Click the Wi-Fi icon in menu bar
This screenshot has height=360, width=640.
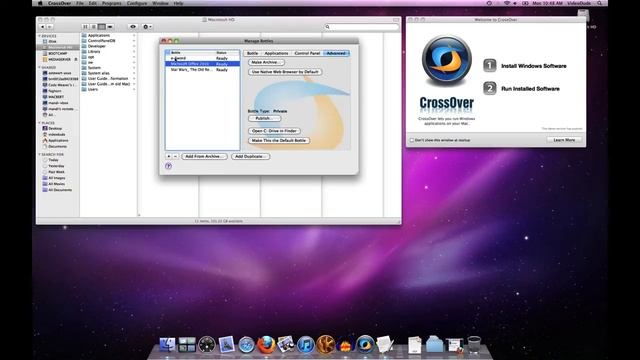click(507, 3)
